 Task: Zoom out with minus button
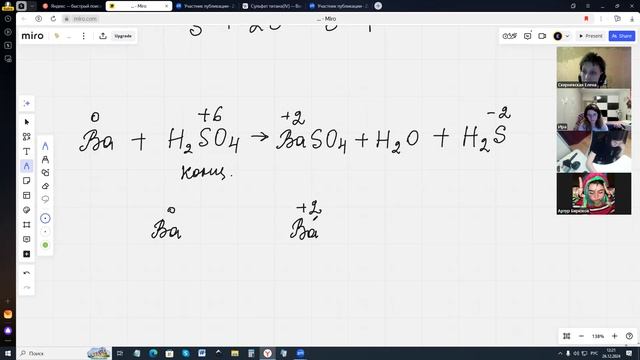581,336
